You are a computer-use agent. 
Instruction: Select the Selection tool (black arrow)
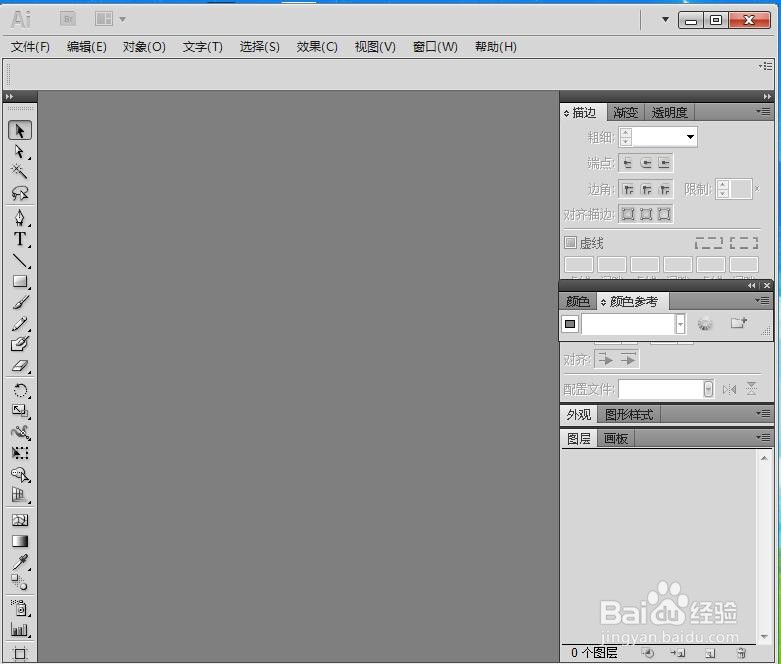20,131
